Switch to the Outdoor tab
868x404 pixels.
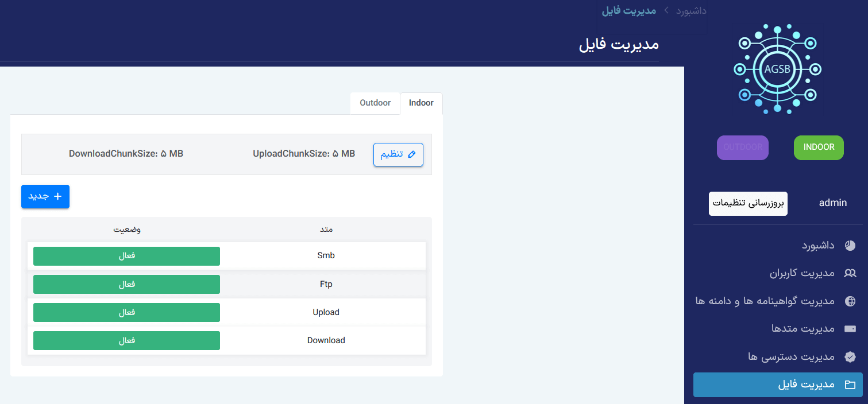pos(375,103)
